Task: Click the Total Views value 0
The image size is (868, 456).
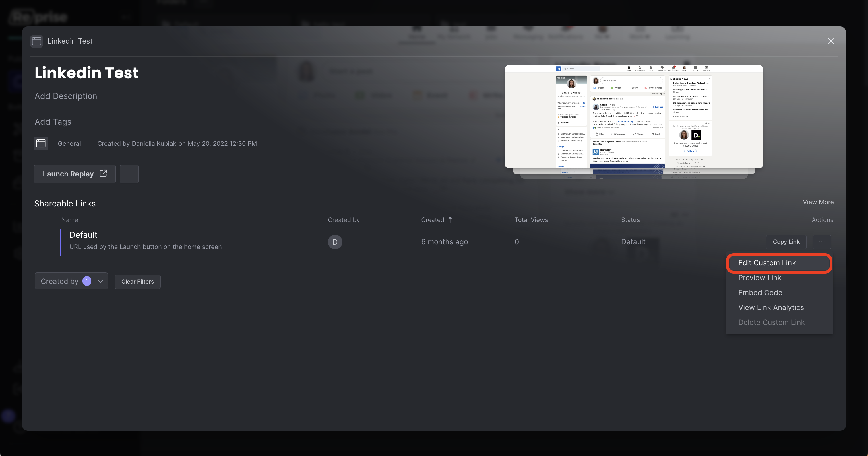Action: click(517, 242)
